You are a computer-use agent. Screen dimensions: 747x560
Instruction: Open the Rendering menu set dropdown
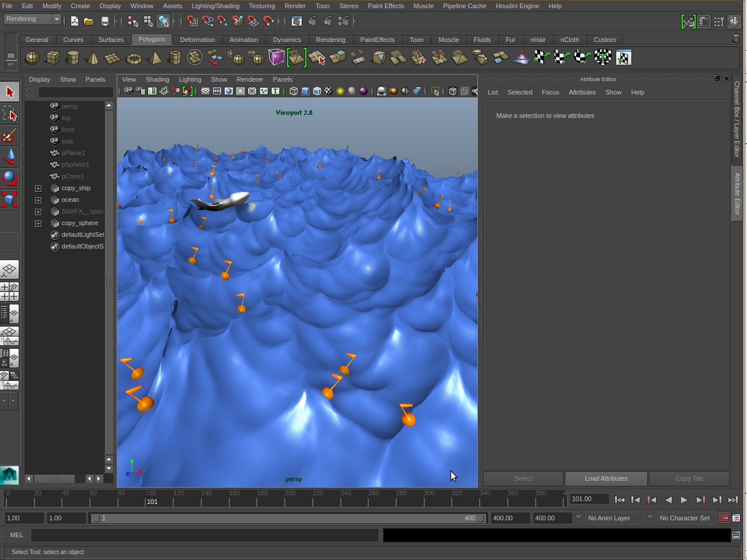pos(33,19)
